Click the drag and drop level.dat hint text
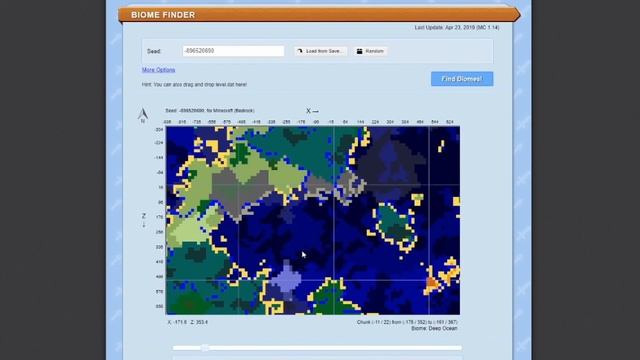The height and width of the screenshot is (360, 640). (x=194, y=84)
